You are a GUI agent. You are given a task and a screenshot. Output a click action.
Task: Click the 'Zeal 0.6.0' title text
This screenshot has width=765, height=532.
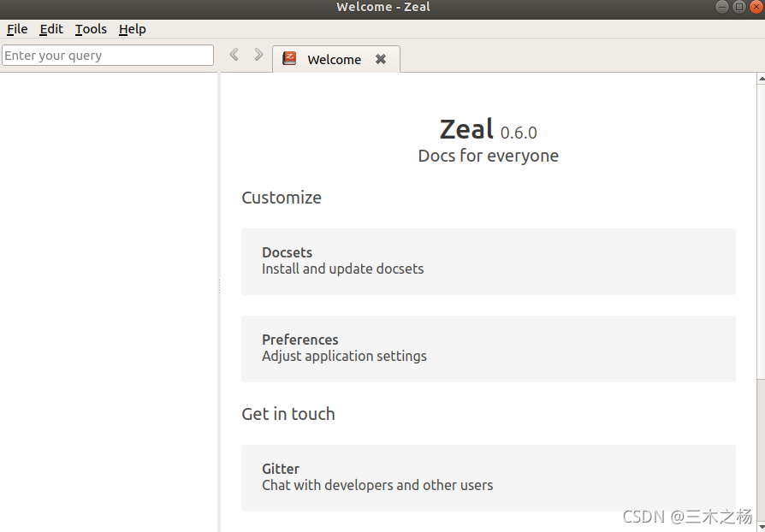[489, 129]
